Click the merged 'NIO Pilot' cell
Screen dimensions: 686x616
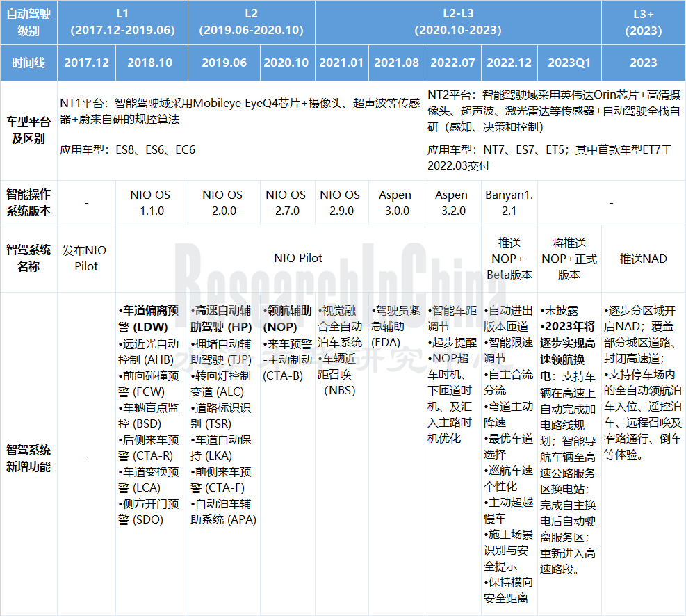point(298,258)
